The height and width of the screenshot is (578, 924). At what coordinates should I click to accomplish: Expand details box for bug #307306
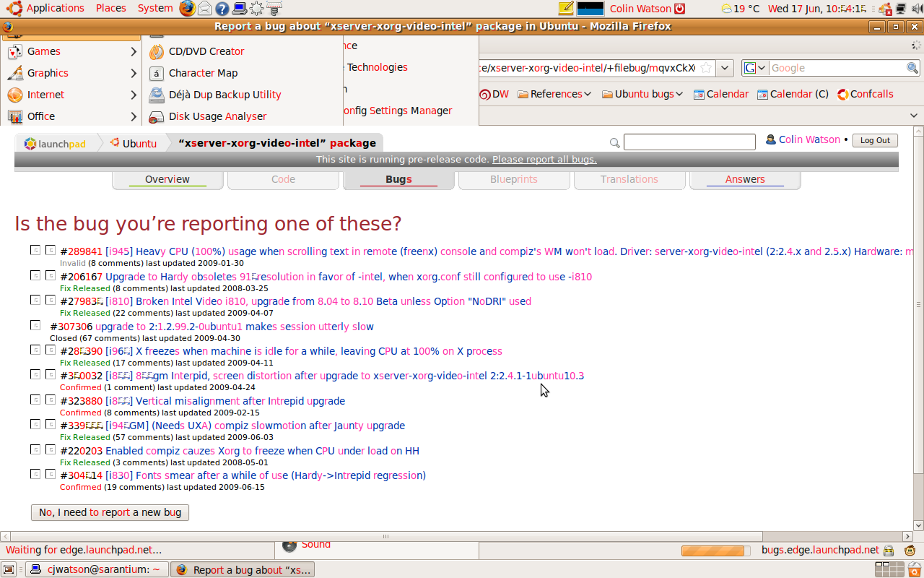(35, 325)
